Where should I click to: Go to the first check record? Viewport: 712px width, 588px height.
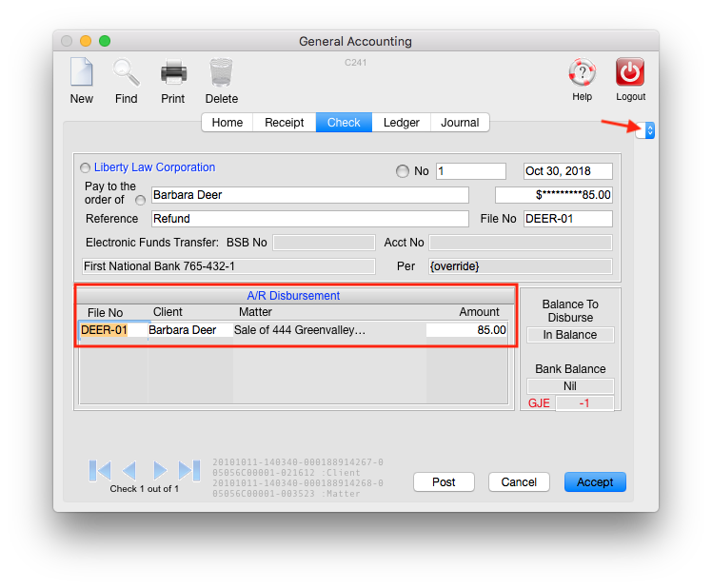100,470
